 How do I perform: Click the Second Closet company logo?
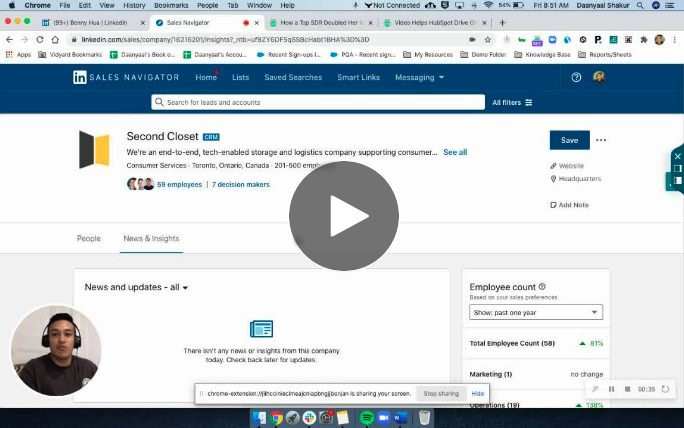[94, 150]
